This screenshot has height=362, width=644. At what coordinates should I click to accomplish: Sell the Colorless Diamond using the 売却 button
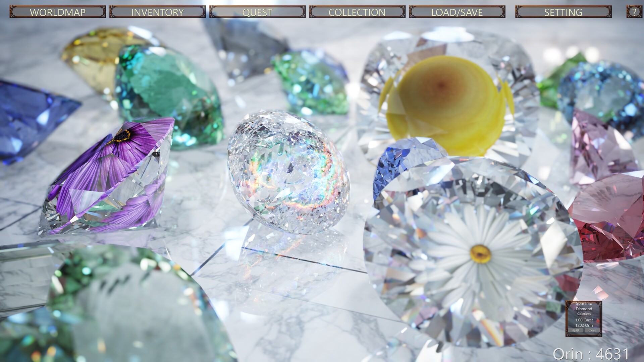(x=575, y=330)
